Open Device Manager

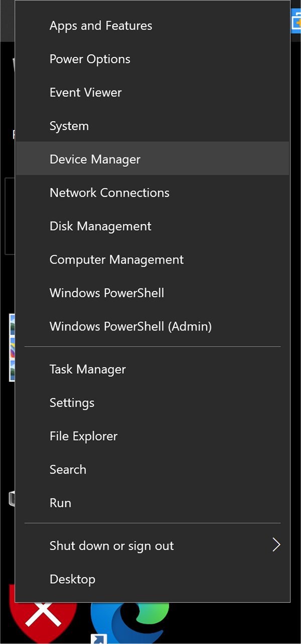tap(94, 159)
